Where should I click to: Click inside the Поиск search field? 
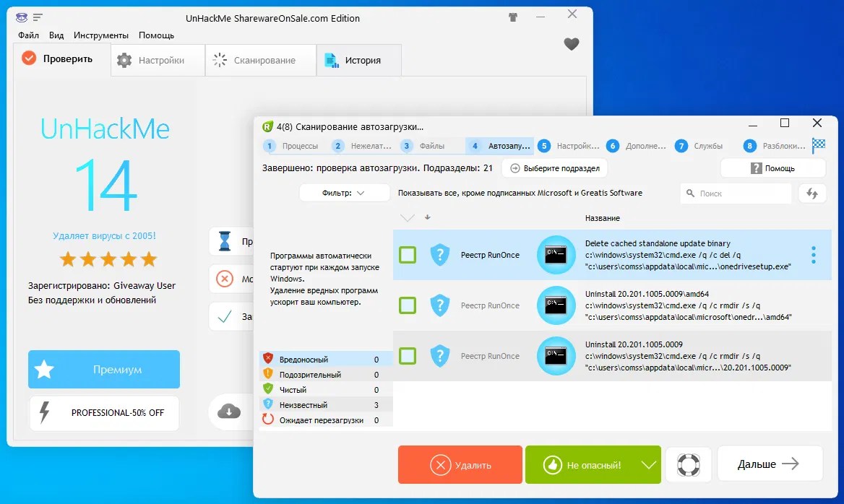tap(737, 193)
